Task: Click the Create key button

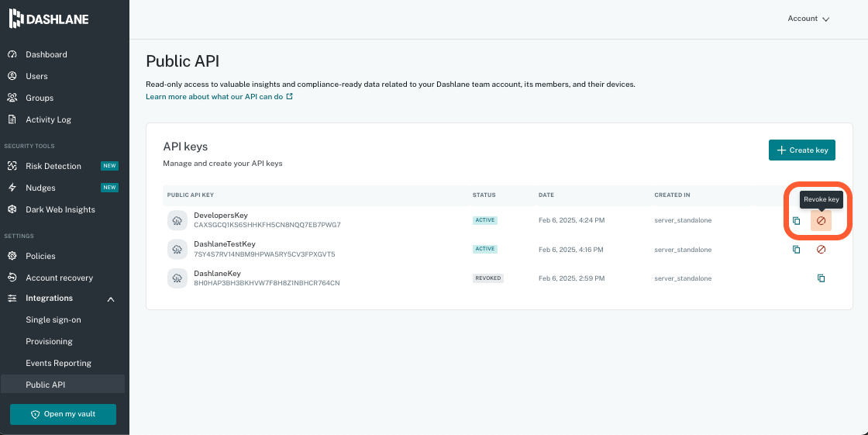Action: pos(801,150)
